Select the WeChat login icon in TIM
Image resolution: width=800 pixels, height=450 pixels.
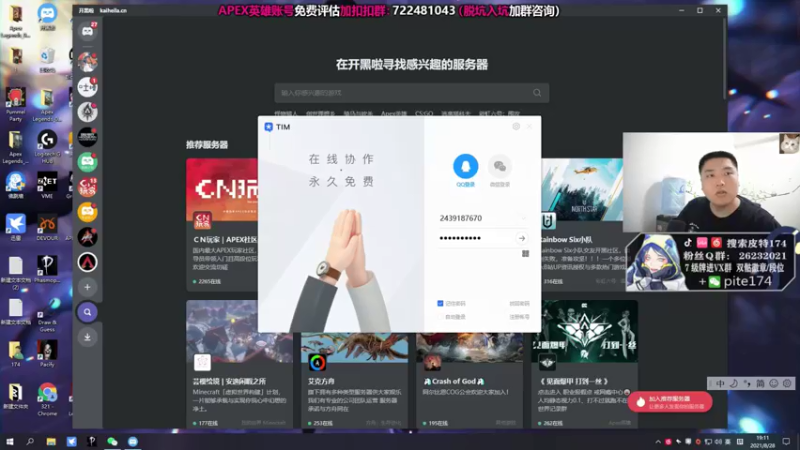point(499,166)
